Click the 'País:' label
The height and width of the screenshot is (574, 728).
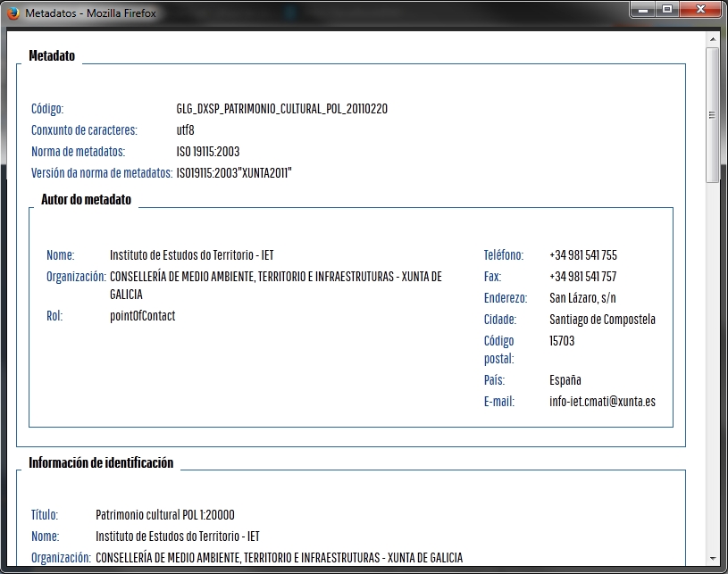pos(495,379)
